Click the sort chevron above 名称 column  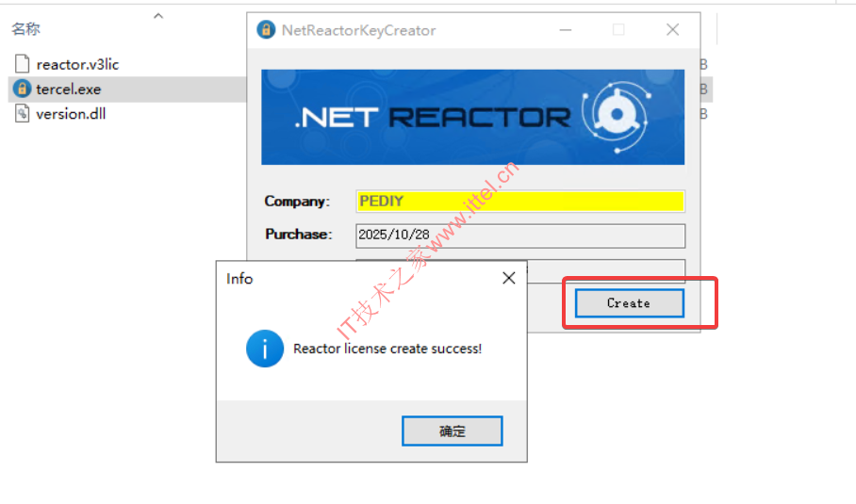pyautogui.click(x=158, y=16)
